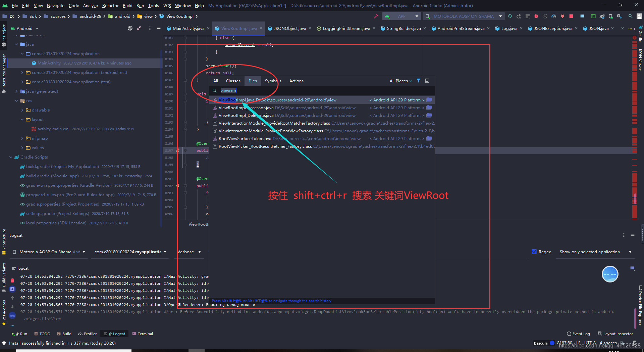Open Logcat device selector Motorola AOSP On Shama

[x=49, y=252]
